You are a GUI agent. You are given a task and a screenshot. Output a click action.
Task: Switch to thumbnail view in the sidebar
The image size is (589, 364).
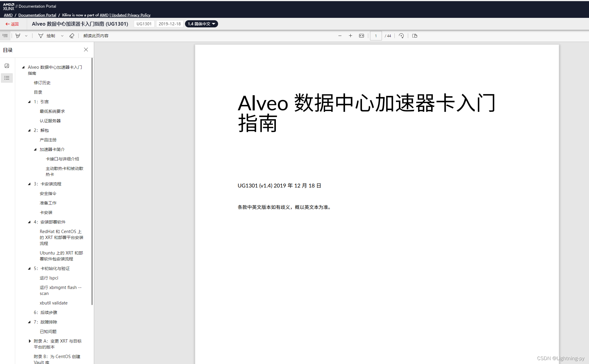coord(7,66)
